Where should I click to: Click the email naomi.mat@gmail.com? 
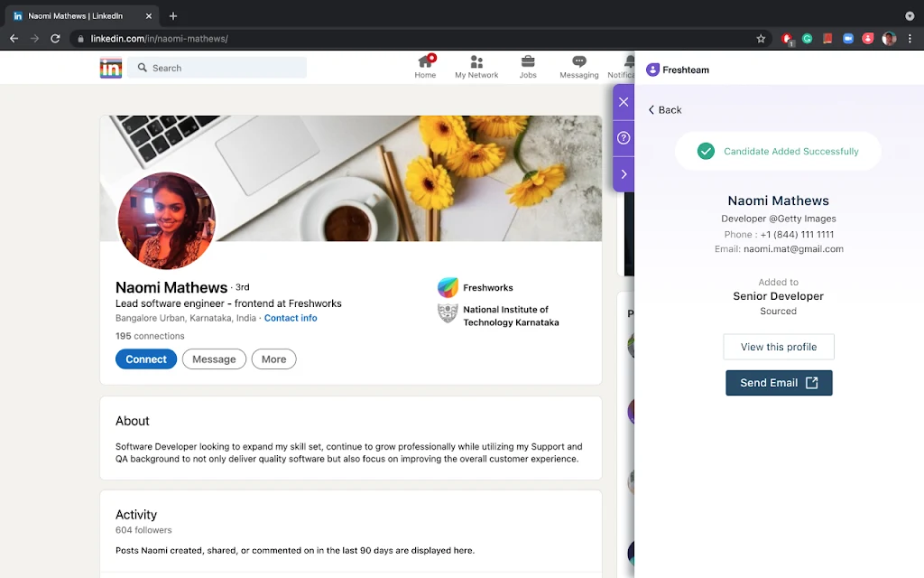[793, 249]
